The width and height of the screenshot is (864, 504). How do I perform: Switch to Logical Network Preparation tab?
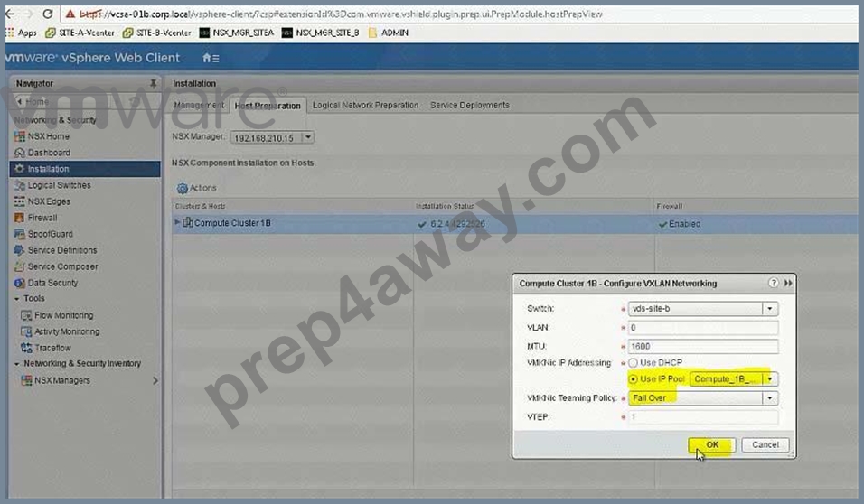[365, 105]
